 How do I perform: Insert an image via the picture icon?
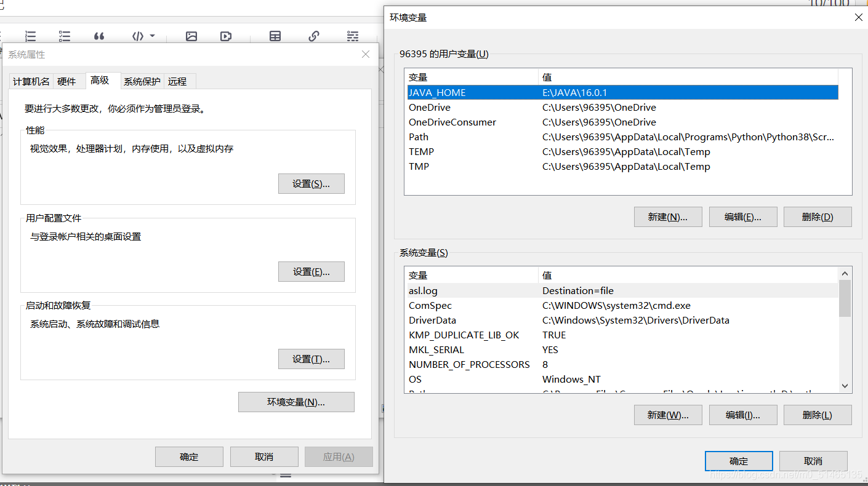coord(191,36)
